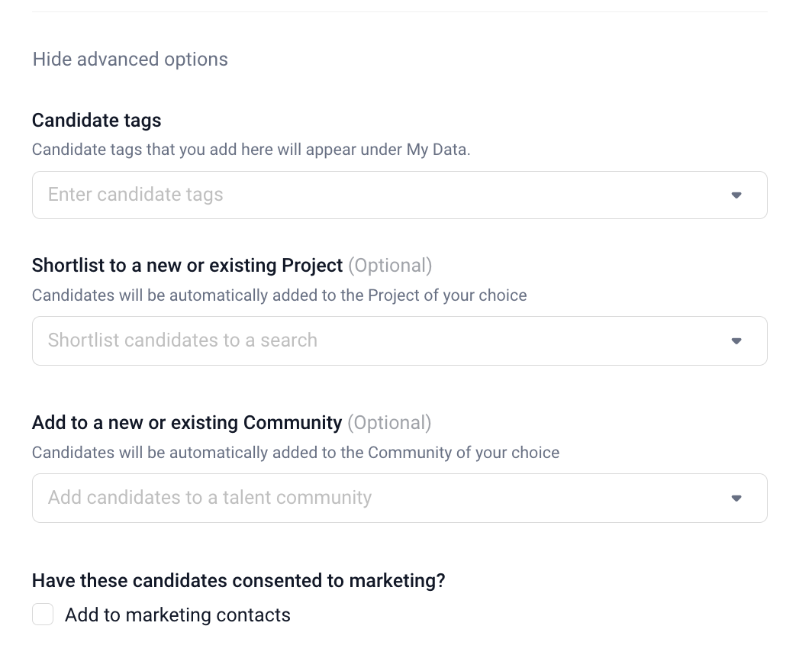Screen dimensions: 812x655
Task: Click the (Optional) label beside the Project heading
Action: pyautogui.click(x=390, y=266)
